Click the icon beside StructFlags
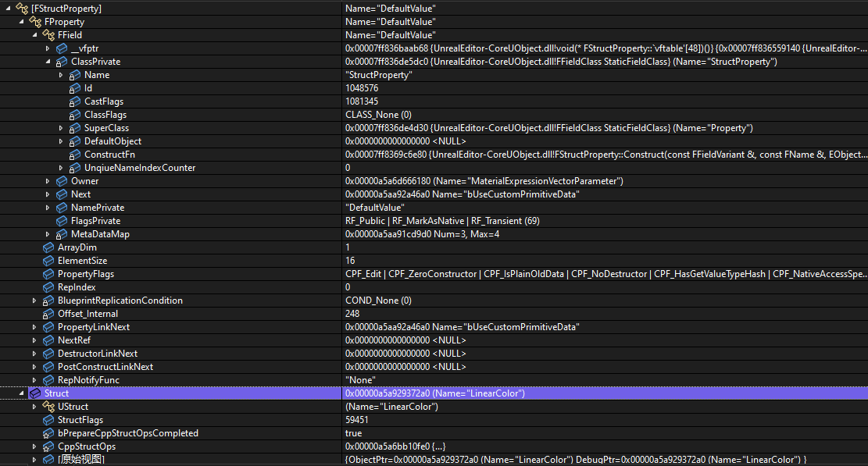The width and height of the screenshot is (868, 466). (x=48, y=420)
